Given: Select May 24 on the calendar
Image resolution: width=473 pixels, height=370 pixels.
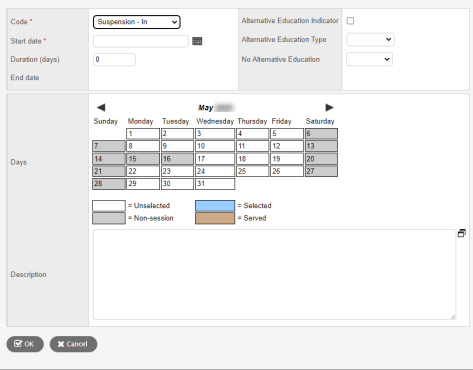Looking at the screenshot, I should 215,171.
